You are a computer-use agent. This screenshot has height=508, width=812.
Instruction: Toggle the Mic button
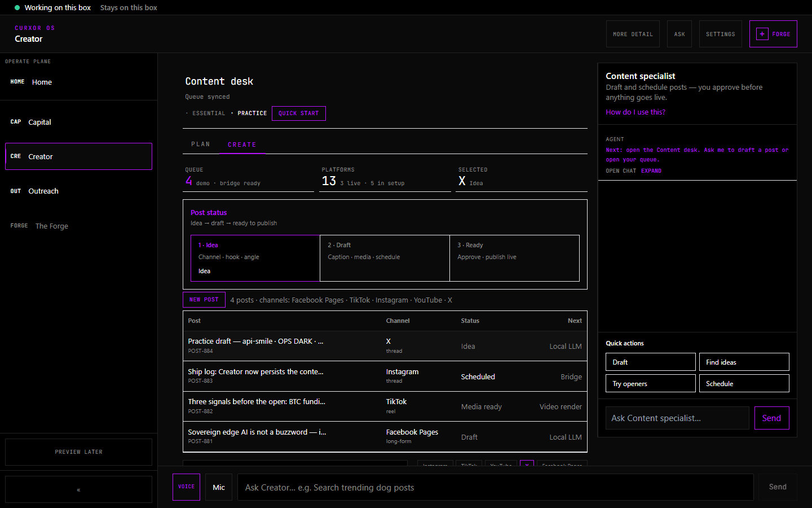219,487
